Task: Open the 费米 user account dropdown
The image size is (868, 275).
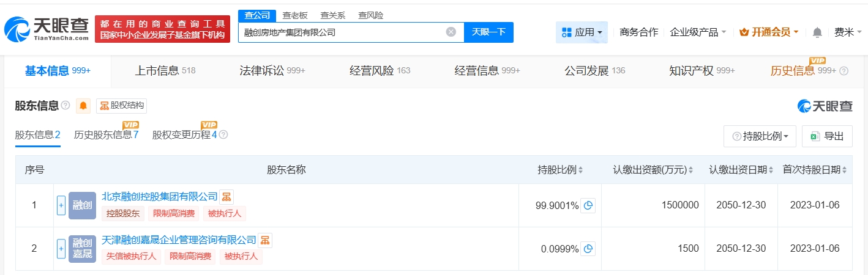Action: pos(848,32)
